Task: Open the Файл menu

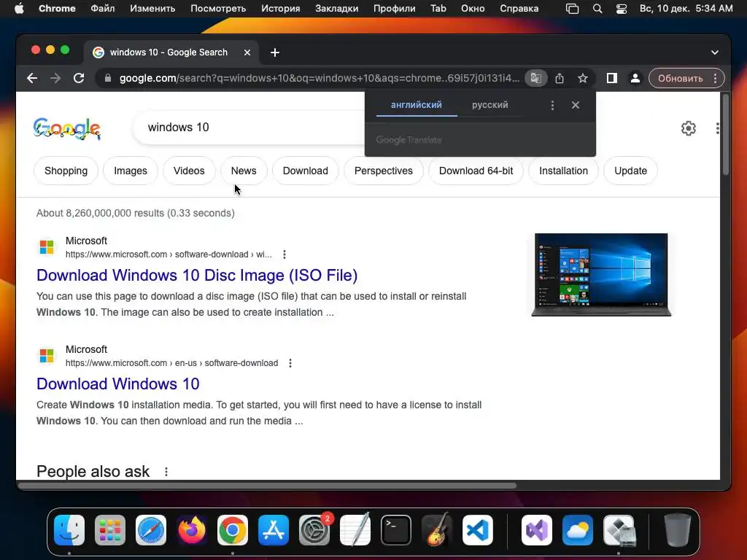Action: tap(102, 9)
